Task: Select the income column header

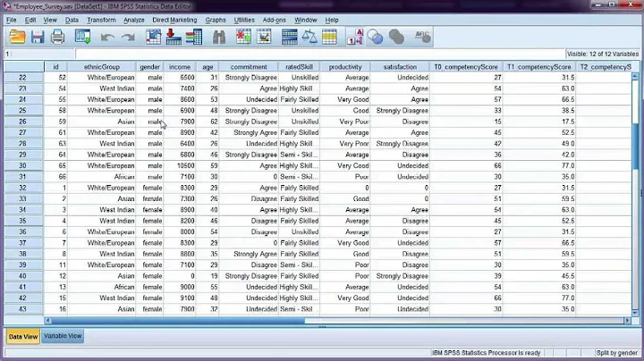Action: 180,66
